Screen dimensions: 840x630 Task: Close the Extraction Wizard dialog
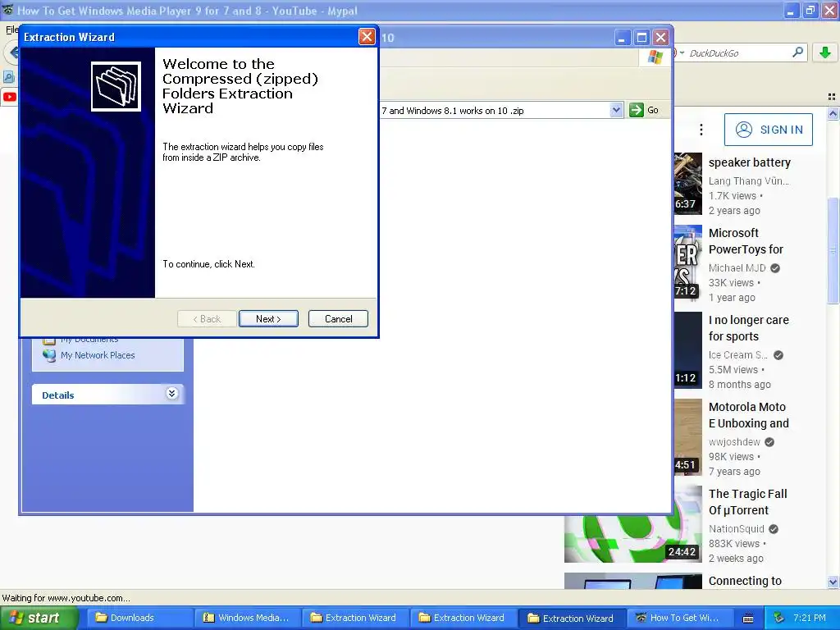367,36
